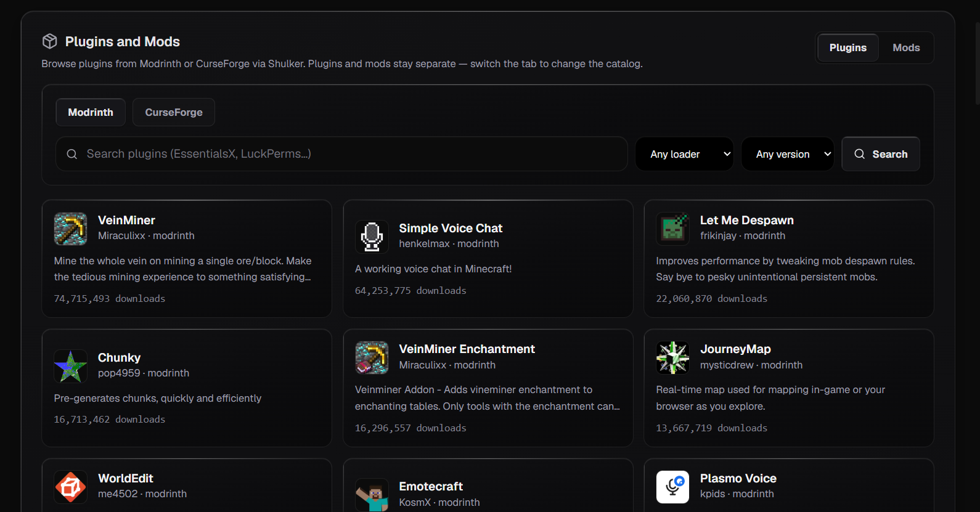Open the JourneyMap plugin title

tap(735, 349)
